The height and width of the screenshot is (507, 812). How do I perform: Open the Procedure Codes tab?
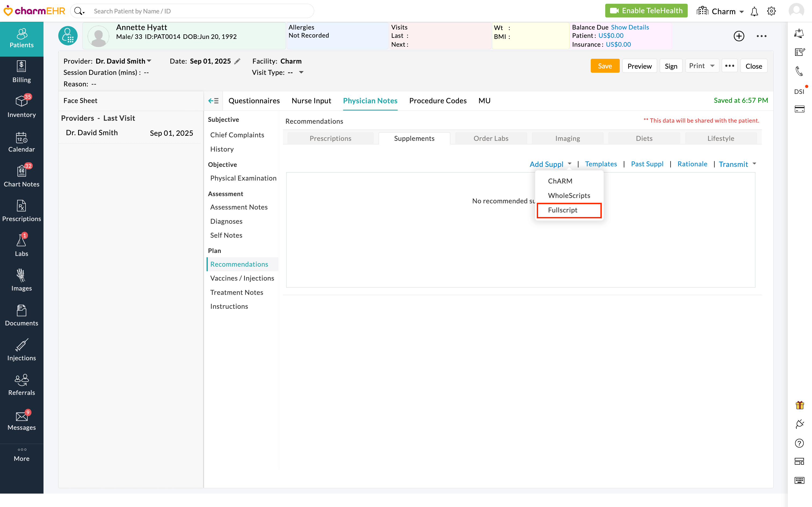pos(437,101)
